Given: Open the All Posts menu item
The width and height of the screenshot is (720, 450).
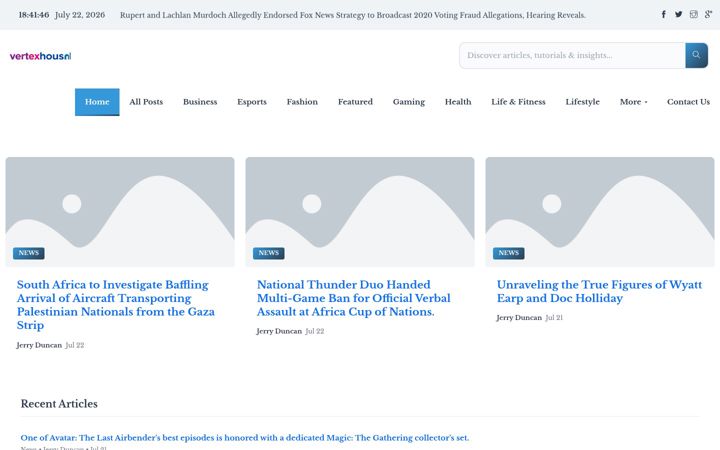Looking at the screenshot, I should pyautogui.click(x=146, y=102).
